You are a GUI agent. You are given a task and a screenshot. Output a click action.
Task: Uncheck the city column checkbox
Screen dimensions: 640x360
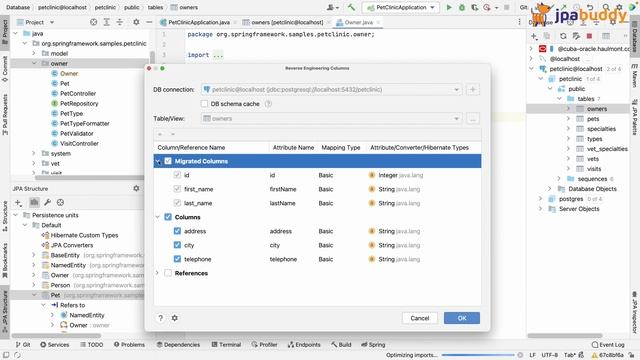pos(177,245)
